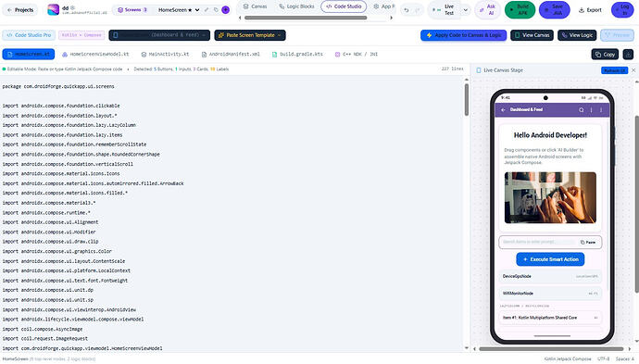The height and width of the screenshot is (364, 639).
Task: Select the WifiMonitorNode row
Action: click(x=550, y=293)
